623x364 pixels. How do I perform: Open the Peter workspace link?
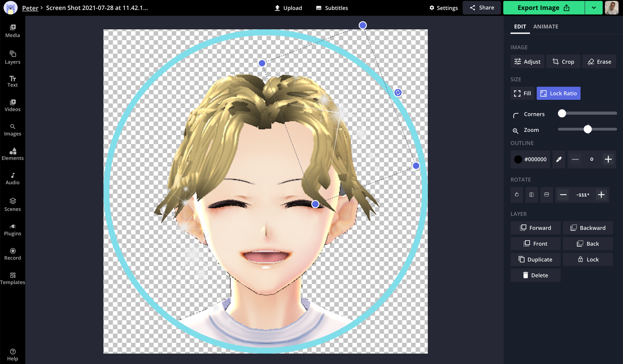30,8
